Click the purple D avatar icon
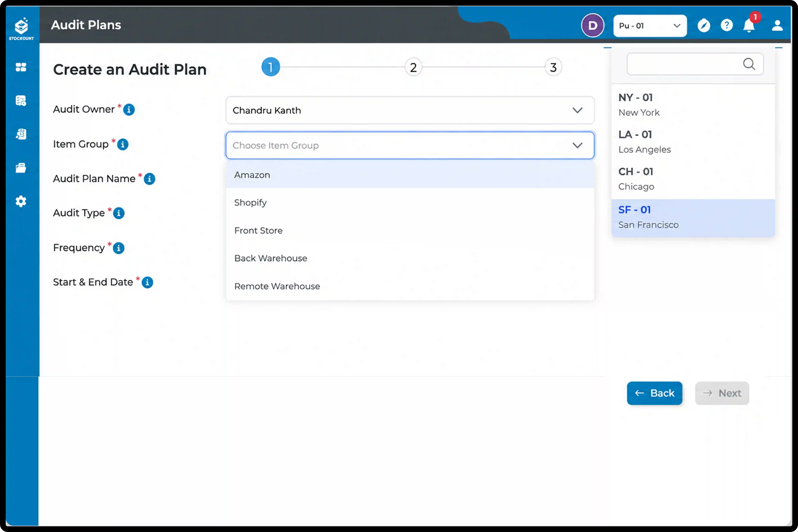798x532 pixels. [593, 25]
